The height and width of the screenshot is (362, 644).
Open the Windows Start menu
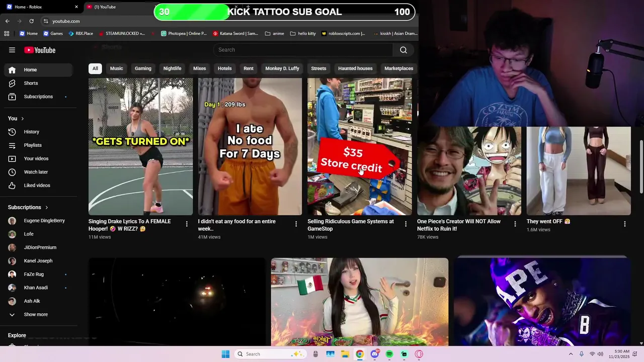(225, 354)
